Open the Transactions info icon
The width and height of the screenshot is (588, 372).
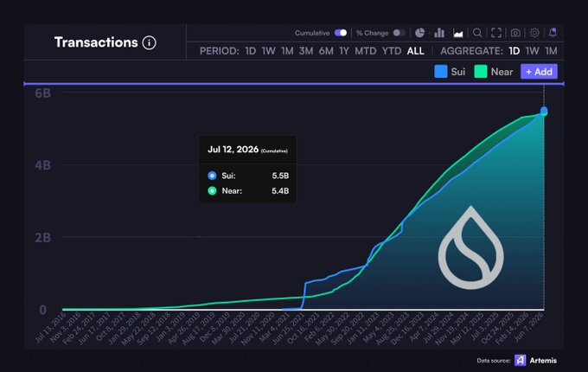point(149,42)
